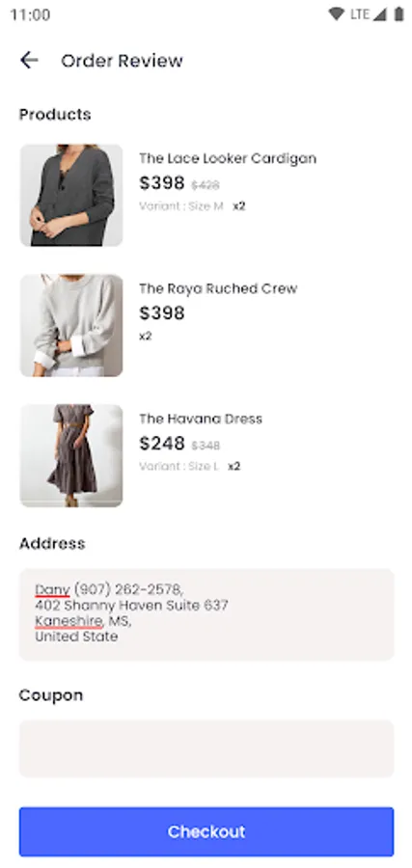412x868 pixels.
Task: Tap the $248 Havana Dress price
Action: point(162,444)
